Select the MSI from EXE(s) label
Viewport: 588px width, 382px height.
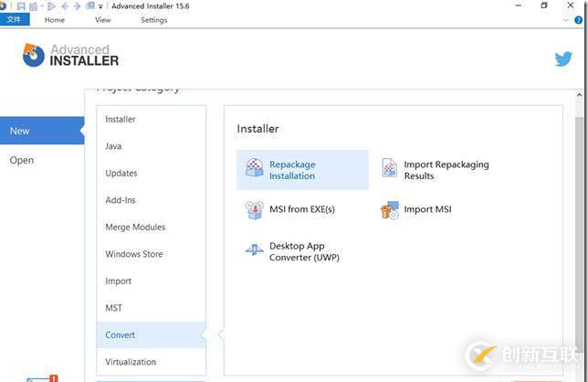pos(302,209)
